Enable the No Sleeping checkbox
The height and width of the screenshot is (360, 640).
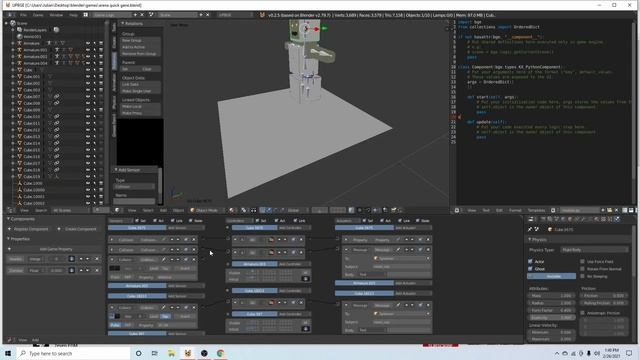(583, 276)
